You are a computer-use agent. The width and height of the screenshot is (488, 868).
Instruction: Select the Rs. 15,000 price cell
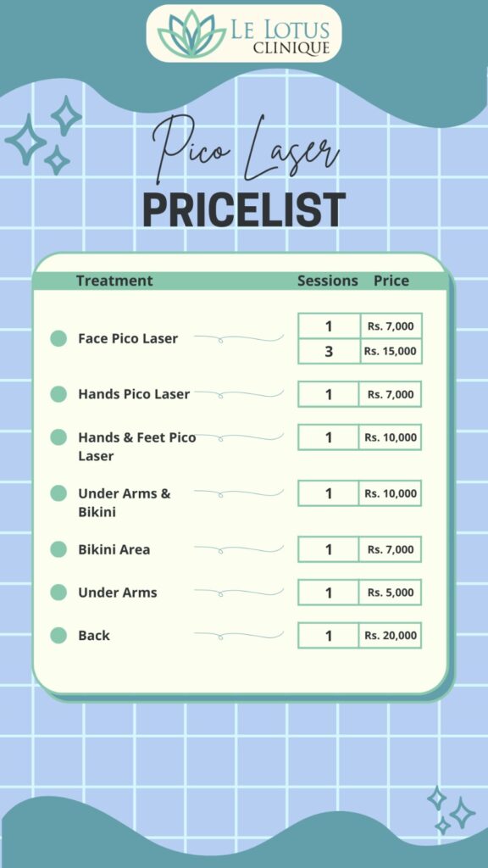(x=391, y=351)
